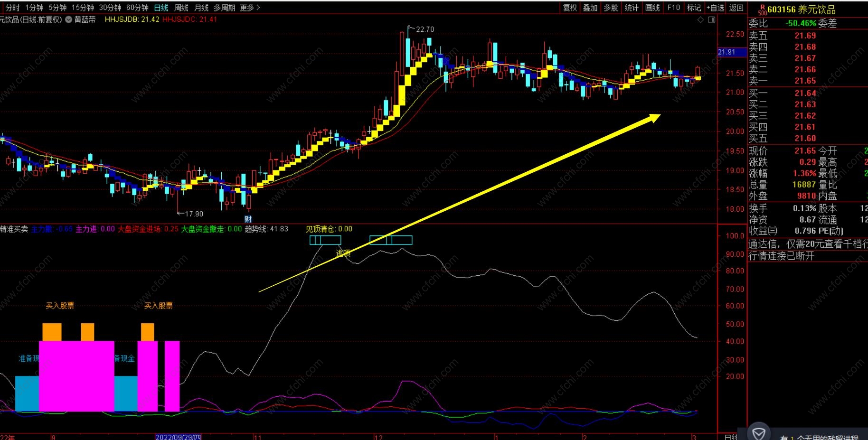Switch to the 周线 weekly tab

[x=181, y=8]
